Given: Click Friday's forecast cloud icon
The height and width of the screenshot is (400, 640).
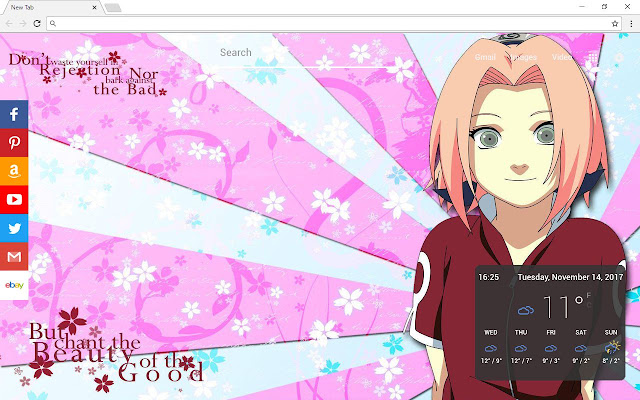Looking at the screenshot, I should point(551,348).
